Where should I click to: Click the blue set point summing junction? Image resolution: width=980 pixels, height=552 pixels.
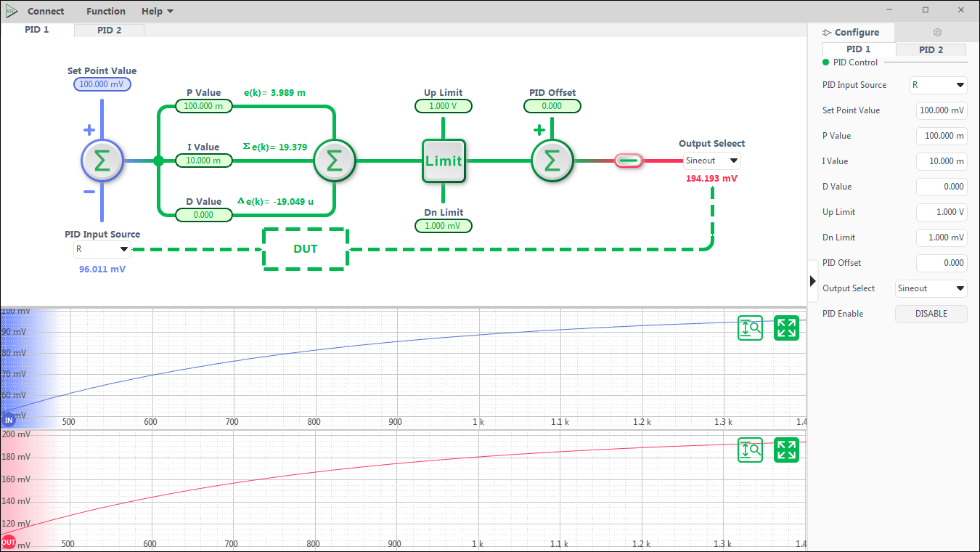102,161
